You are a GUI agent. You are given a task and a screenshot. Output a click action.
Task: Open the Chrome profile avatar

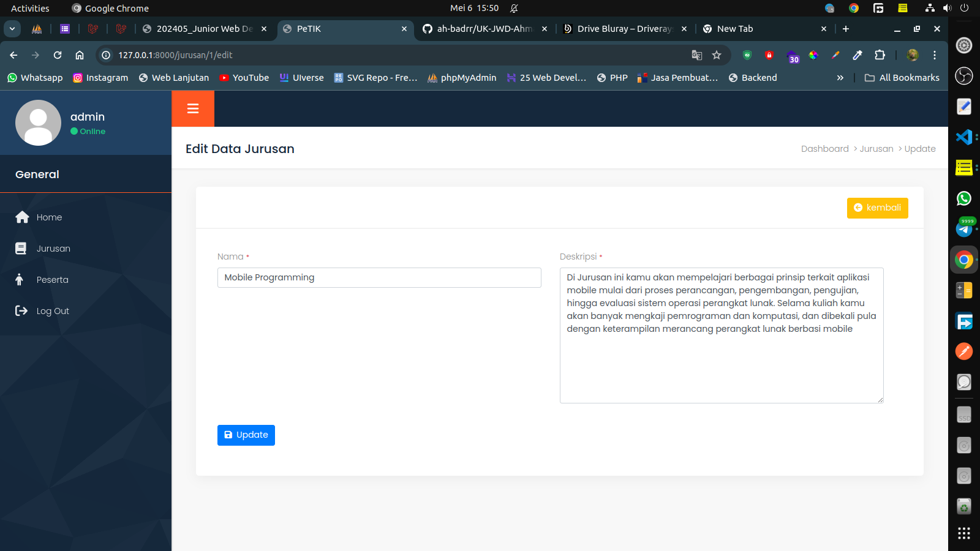tap(913, 55)
